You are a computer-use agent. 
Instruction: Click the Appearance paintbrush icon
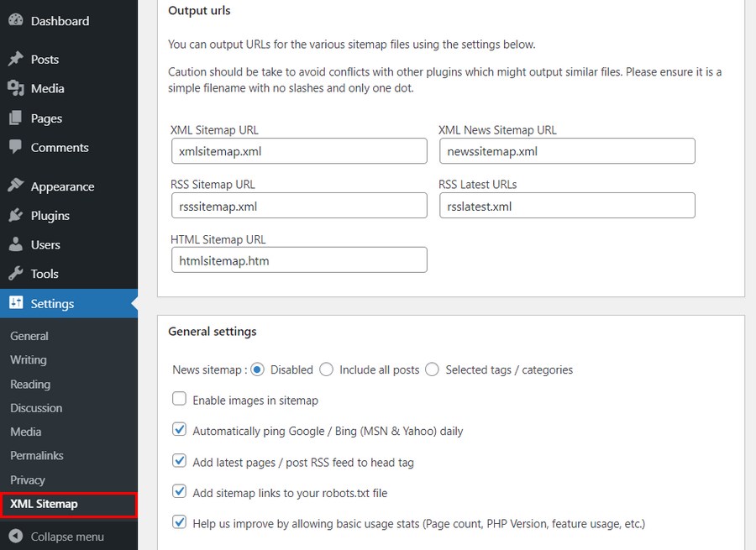(x=15, y=186)
